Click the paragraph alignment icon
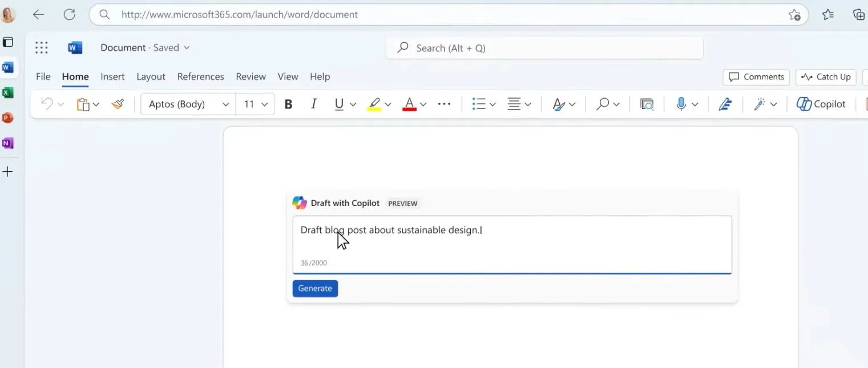The height and width of the screenshot is (368, 868). point(514,104)
